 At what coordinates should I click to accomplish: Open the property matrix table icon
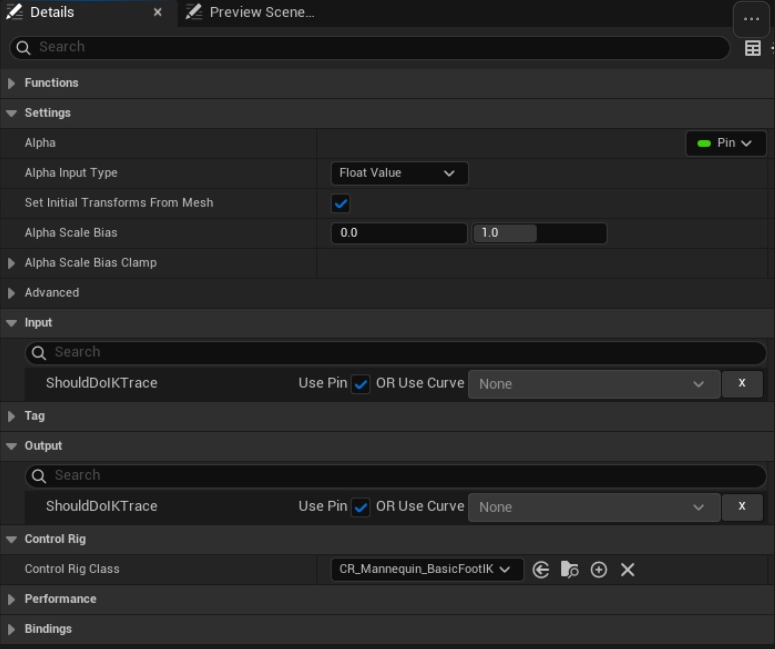point(753,48)
